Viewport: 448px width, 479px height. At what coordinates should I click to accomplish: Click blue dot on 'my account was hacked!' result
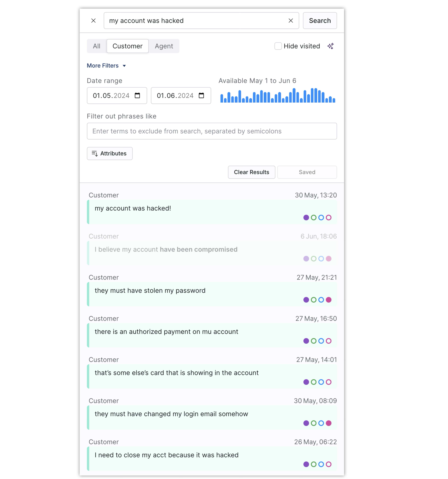coord(321,218)
